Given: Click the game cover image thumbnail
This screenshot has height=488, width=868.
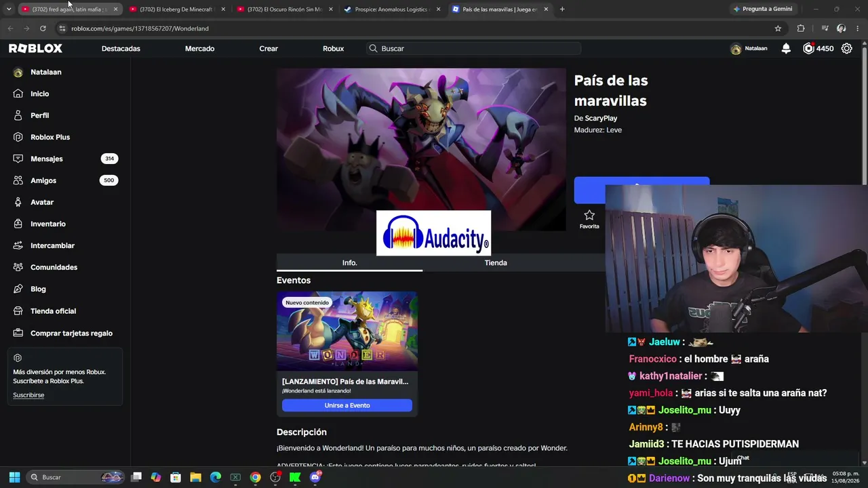Looking at the screenshot, I should tap(421, 149).
